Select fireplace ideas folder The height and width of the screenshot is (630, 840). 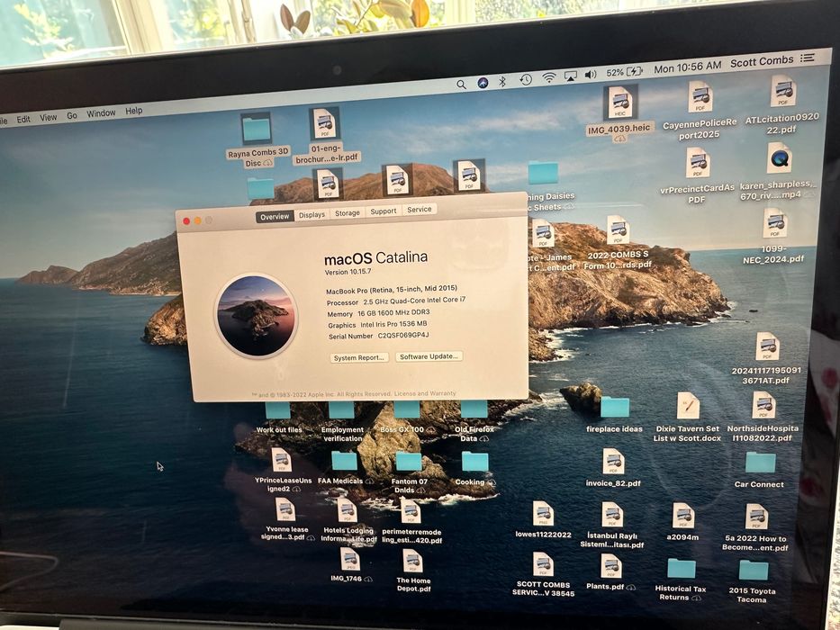click(x=614, y=407)
